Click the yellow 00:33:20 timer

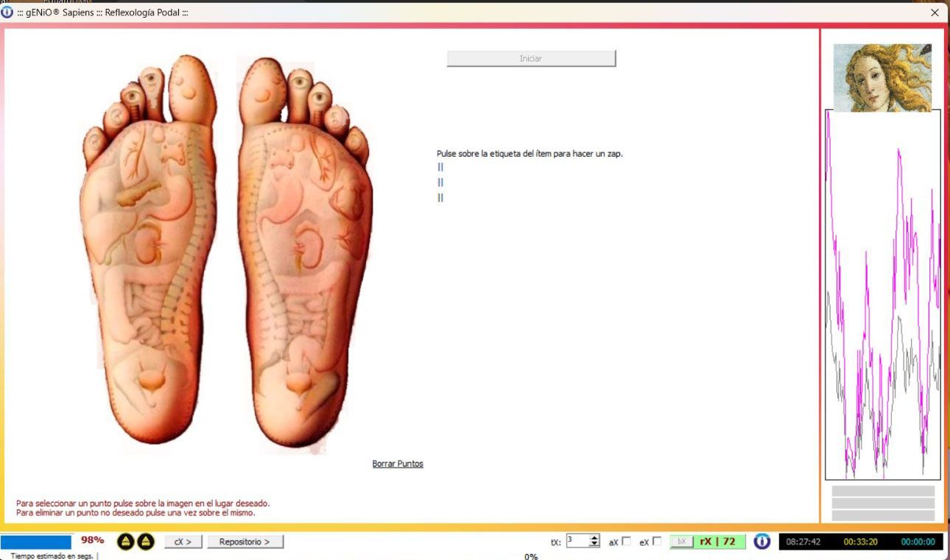click(x=860, y=542)
